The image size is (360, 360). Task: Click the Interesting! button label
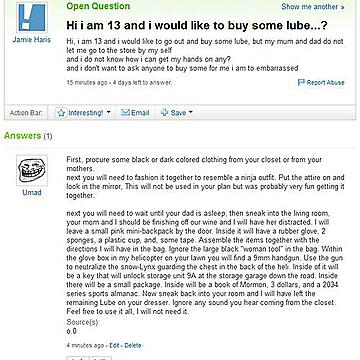point(86,113)
